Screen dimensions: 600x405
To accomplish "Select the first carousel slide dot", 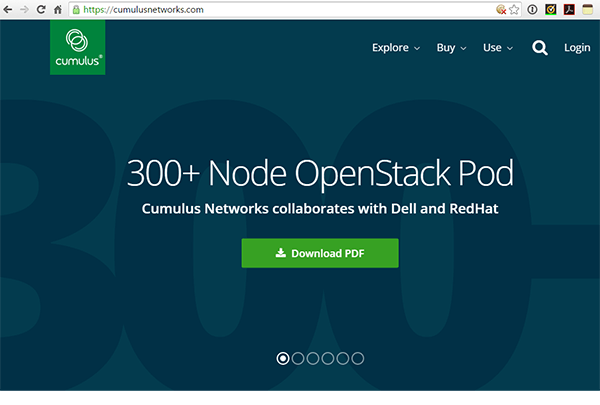I will coord(283,358).
